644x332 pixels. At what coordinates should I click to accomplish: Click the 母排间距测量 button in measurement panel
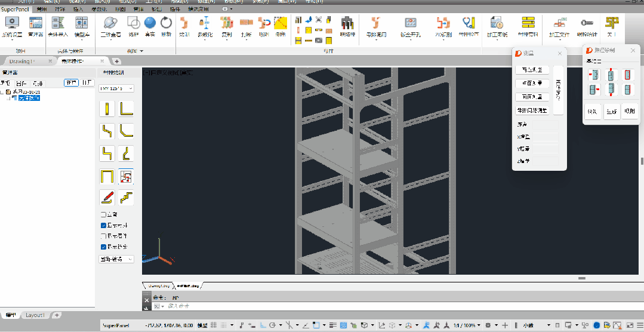tap(532, 110)
